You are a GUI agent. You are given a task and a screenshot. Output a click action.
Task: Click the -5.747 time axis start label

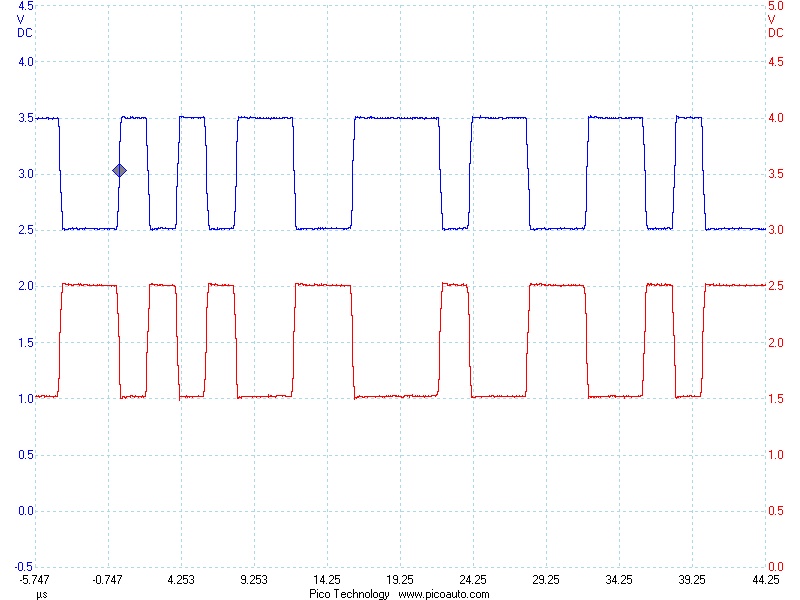35,580
